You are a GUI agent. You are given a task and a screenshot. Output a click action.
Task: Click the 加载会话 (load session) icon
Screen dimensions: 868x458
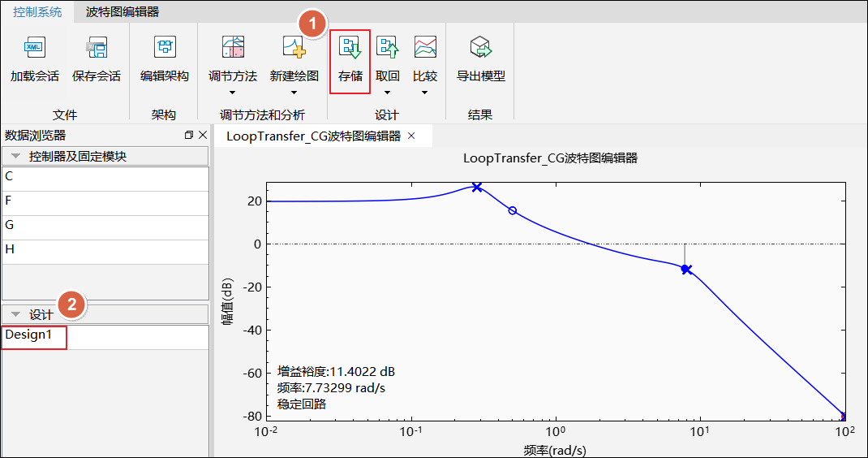35,49
